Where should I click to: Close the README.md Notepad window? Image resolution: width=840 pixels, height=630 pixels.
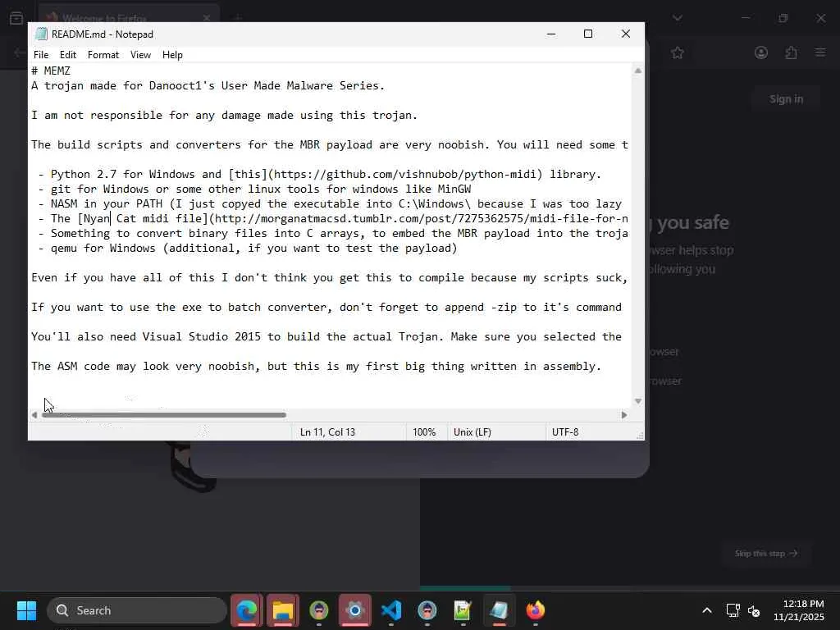pyautogui.click(x=625, y=34)
